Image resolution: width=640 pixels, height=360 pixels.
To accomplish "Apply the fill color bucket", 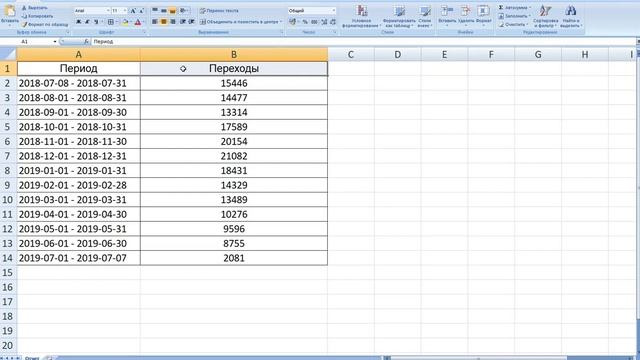I will [x=125, y=22].
